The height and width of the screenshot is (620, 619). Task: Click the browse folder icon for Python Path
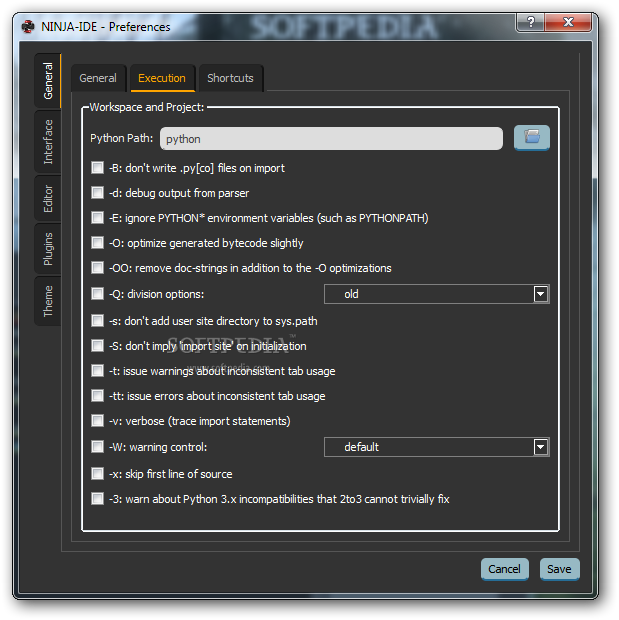[531, 138]
